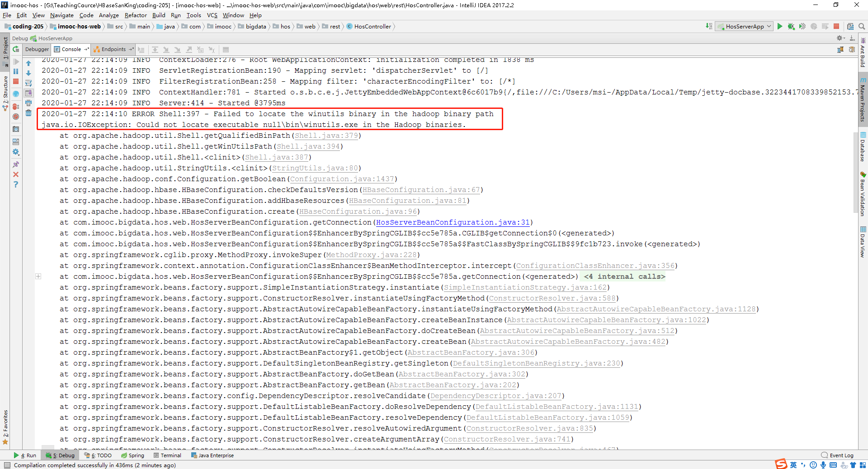
Task: Click Search Everywhere magnifier icon
Action: click(862, 26)
